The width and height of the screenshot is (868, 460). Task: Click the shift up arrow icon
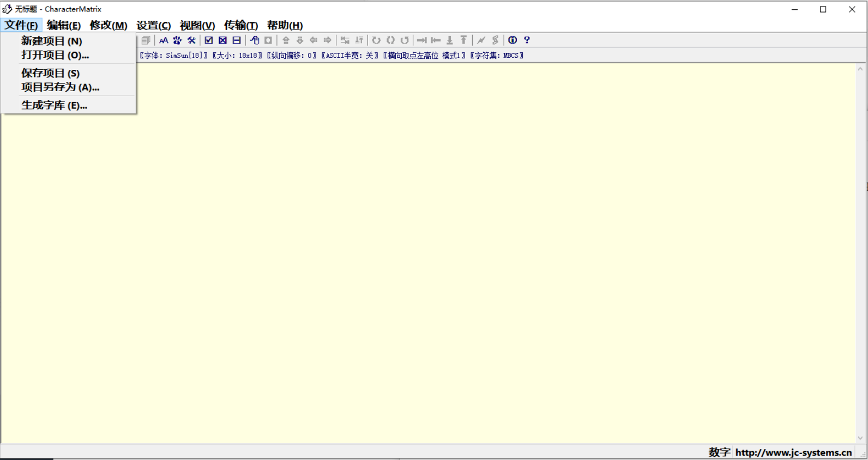(x=286, y=40)
